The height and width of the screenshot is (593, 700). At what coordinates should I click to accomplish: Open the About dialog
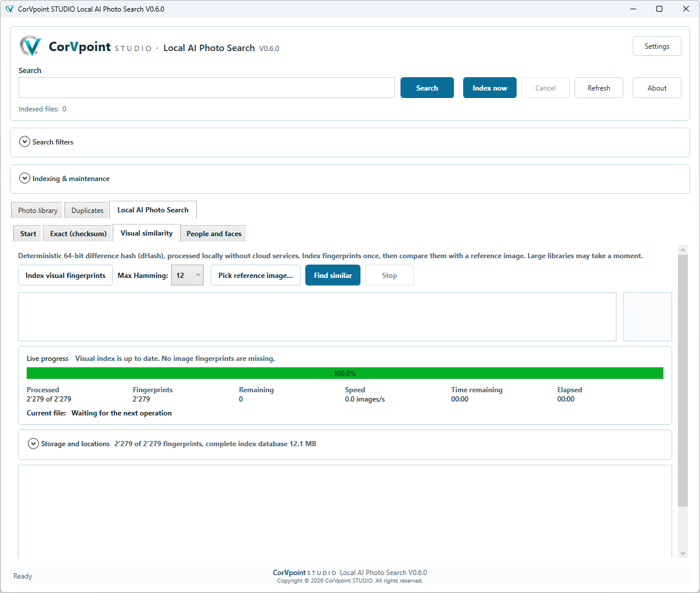(657, 88)
